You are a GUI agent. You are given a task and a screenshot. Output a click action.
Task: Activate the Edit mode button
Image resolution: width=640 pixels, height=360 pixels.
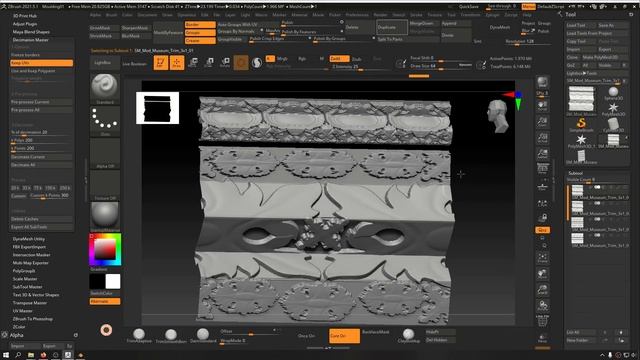[161, 62]
